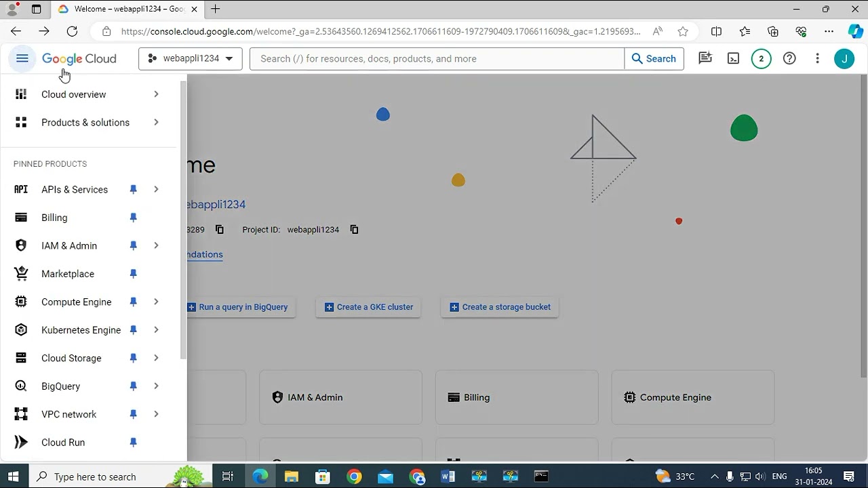Open Windows Start menu

click(14, 476)
